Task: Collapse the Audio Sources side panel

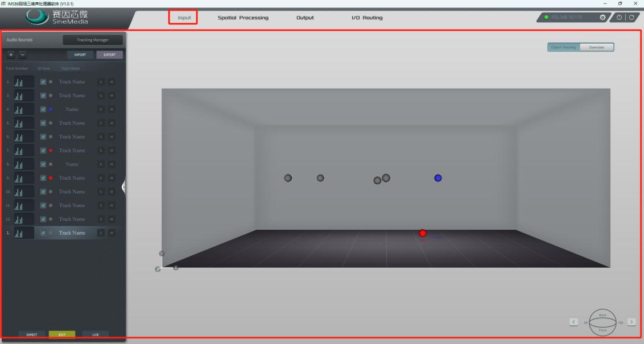Action: click(x=123, y=187)
